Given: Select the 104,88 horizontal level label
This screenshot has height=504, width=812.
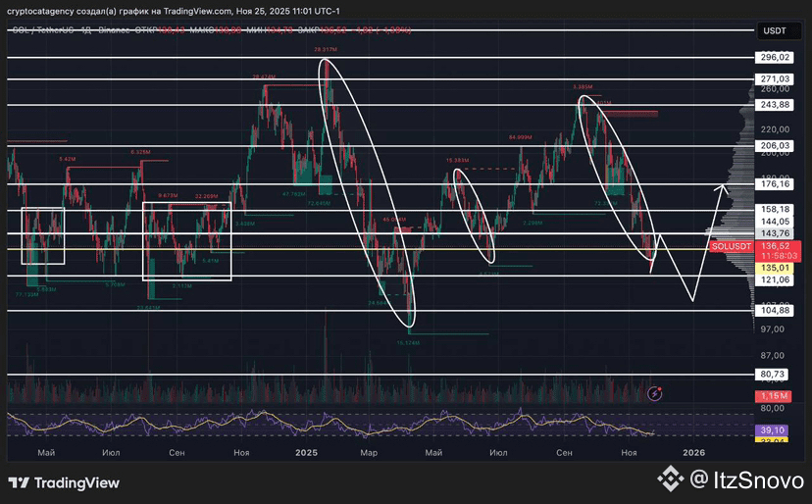Looking at the screenshot, I should pyautogui.click(x=775, y=310).
